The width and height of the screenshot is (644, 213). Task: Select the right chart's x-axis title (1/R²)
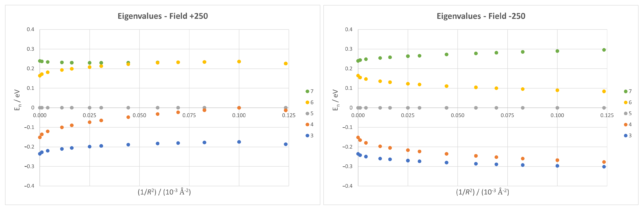click(x=482, y=192)
